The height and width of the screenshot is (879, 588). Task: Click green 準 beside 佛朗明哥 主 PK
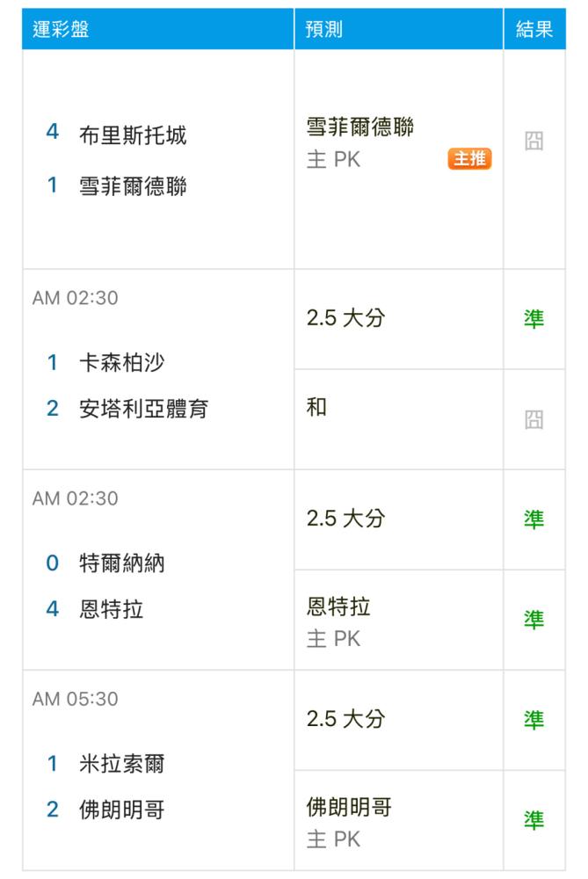[534, 820]
